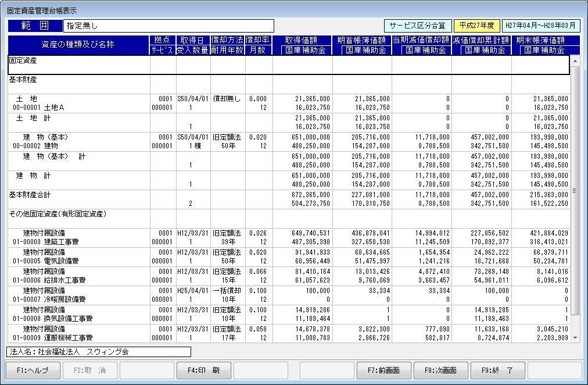Click the サービス区分合算 label box
Viewport: 588px width, 385px height.
pyautogui.click(x=417, y=26)
